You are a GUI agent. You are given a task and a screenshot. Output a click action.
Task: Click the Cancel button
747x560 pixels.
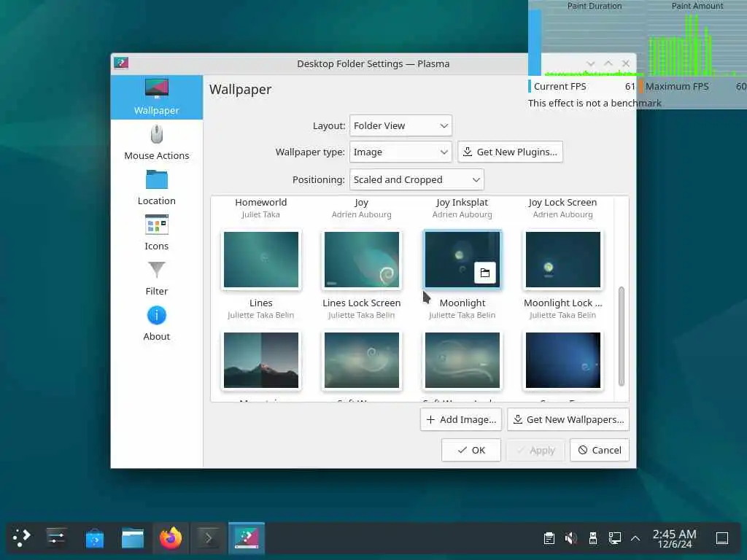[600, 450]
